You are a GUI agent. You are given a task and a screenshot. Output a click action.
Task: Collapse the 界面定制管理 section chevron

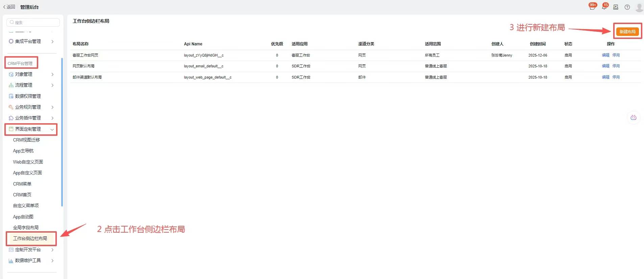click(52, 129)
